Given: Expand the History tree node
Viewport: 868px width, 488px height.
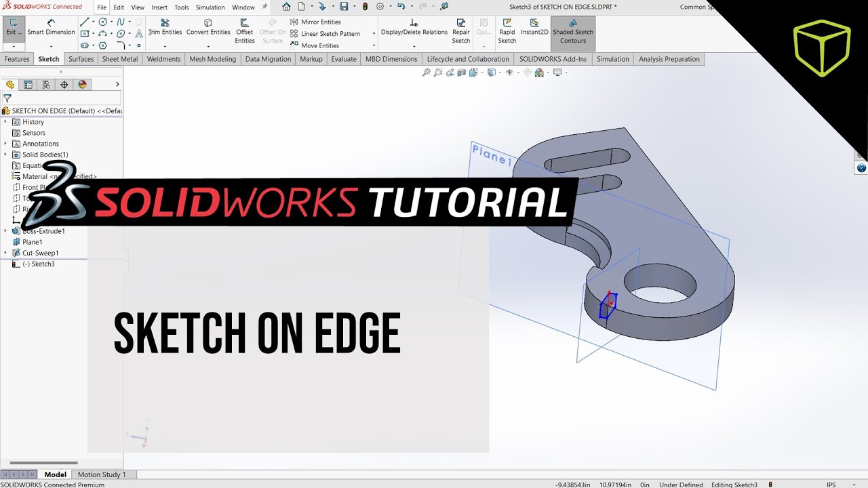Looking at the screenshot, I should coord(5,122).
